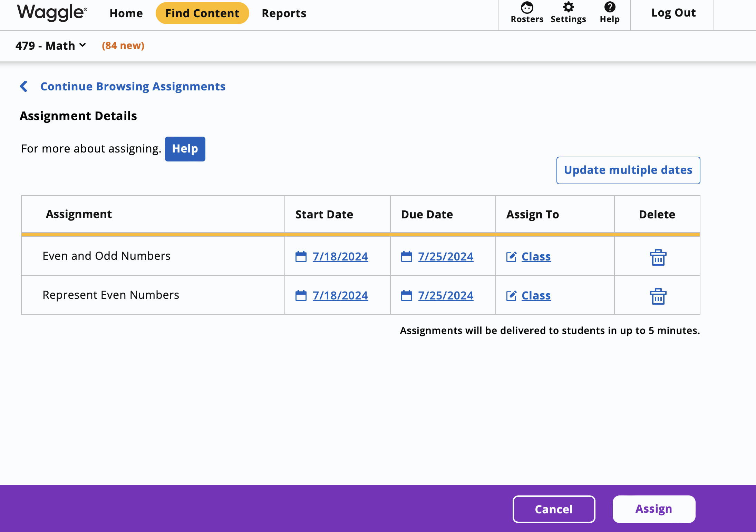756x532 pixels.
Task: Click Update multiple dates button
Action: [x=628, y=170]
